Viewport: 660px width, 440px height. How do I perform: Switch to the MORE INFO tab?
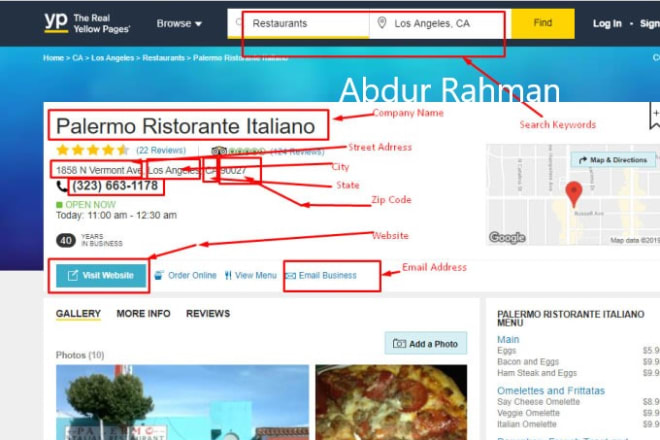[144, 314]
